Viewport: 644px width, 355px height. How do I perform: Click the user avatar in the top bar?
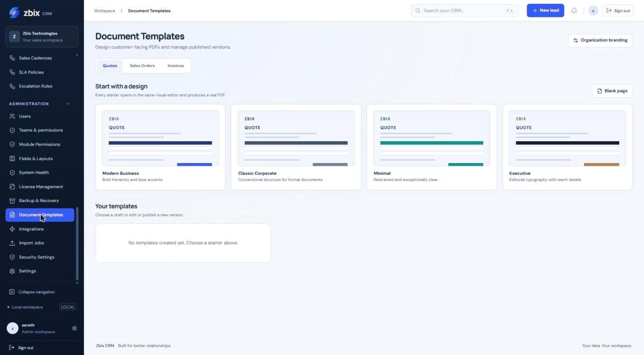coord(593,10)
